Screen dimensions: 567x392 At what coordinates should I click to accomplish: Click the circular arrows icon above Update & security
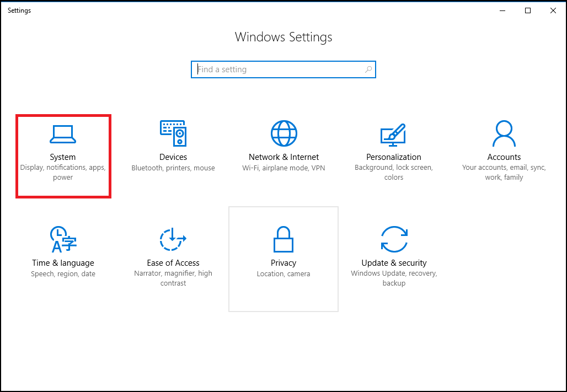(393, 239)
